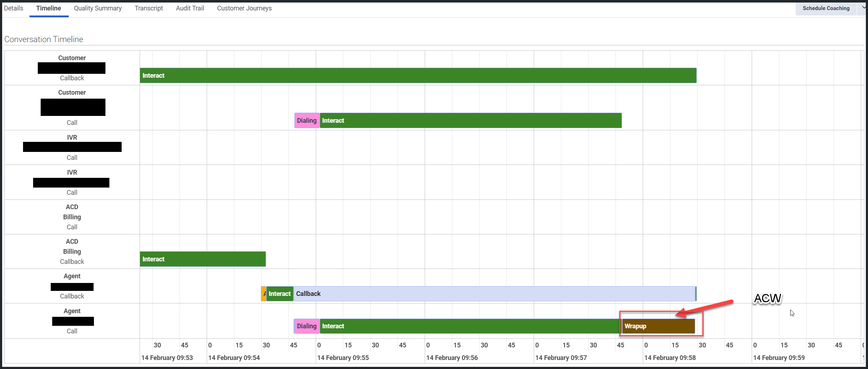Switch to the Quality Summary tab
This screenshot has height=369, width=868.
coord(98,8)
